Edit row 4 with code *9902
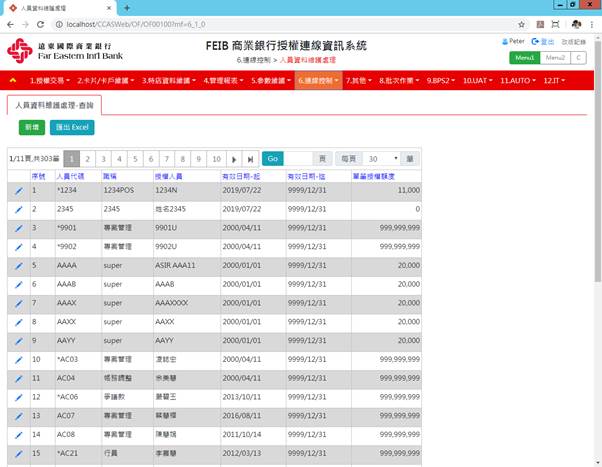Screen dimensions: 602x467 [x=18, y=247]
